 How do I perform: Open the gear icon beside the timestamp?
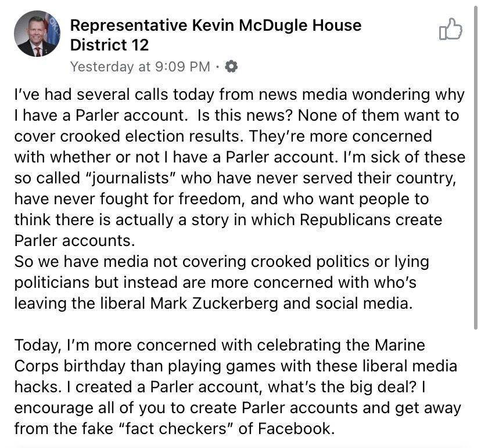231,67
